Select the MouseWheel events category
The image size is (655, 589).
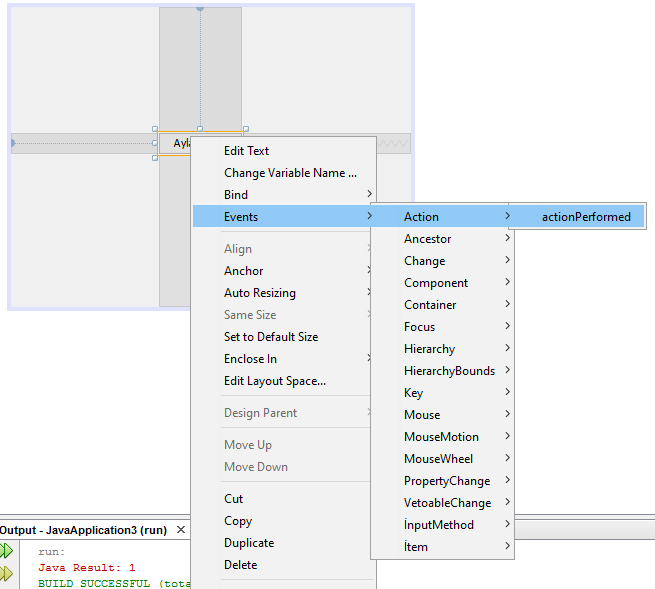pos(442,459)
